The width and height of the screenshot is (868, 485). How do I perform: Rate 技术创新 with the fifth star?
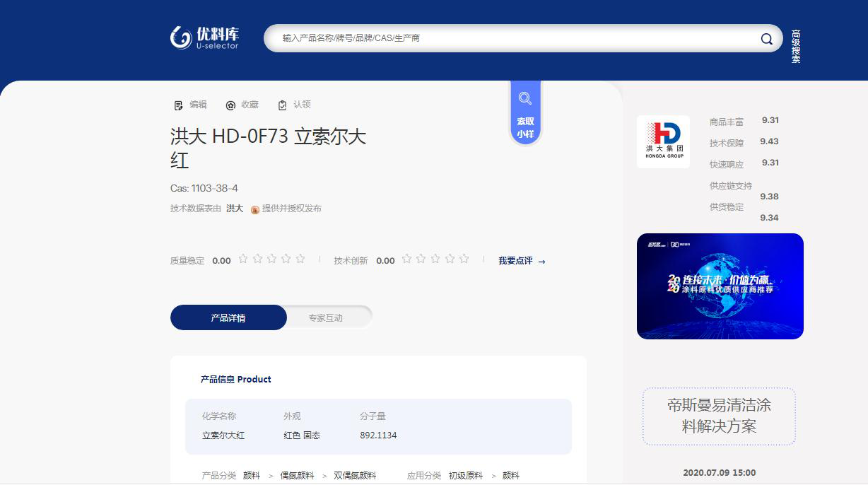click(464, 259)
